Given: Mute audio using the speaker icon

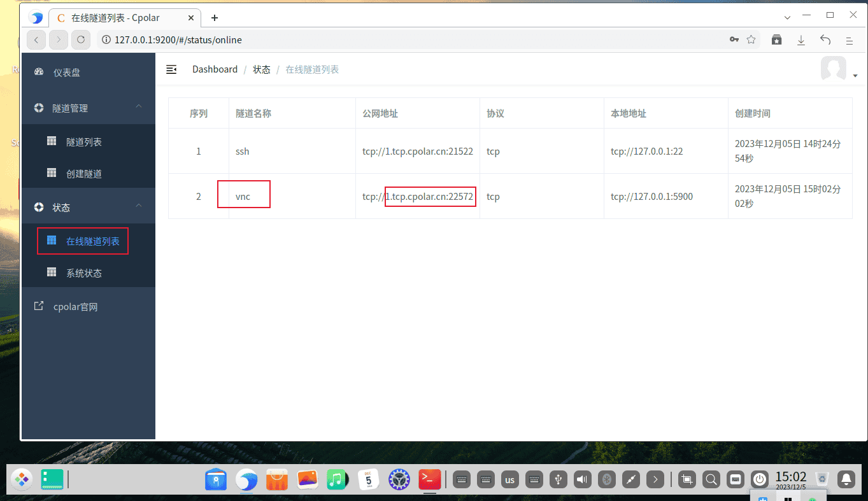Looking at the screenshot, I should [582, 479].
